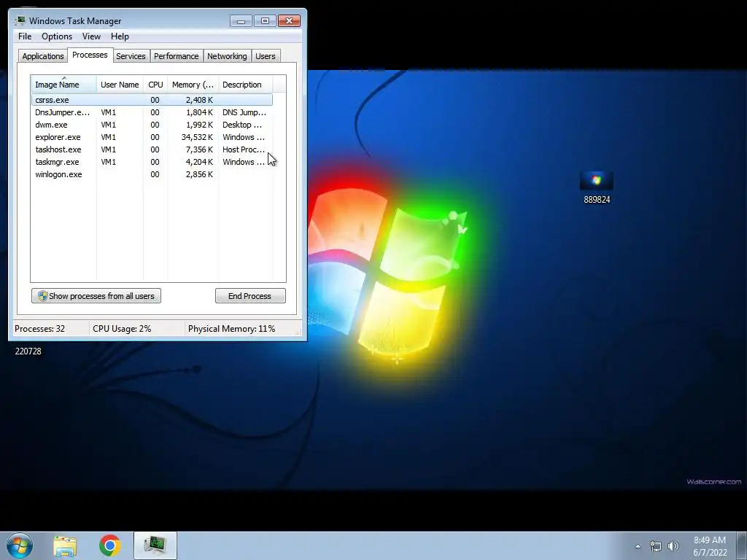Minimize the Task Manager window
747x560 pixels.
241,21
